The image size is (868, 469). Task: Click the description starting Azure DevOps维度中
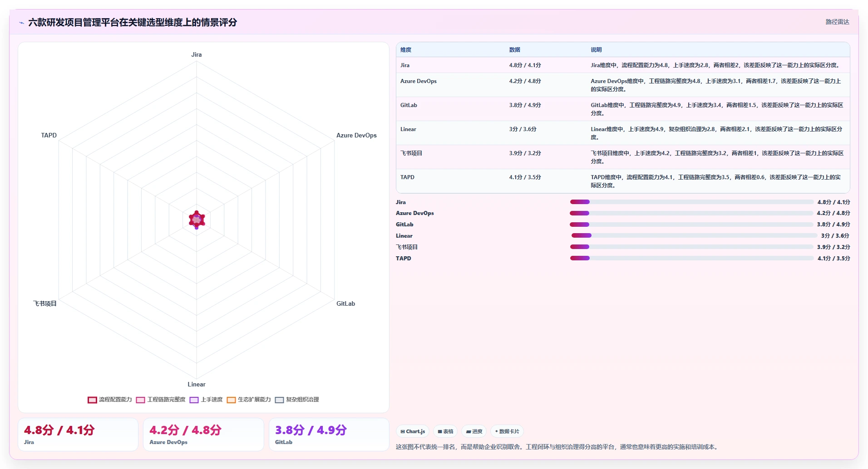tap(716, 85)
